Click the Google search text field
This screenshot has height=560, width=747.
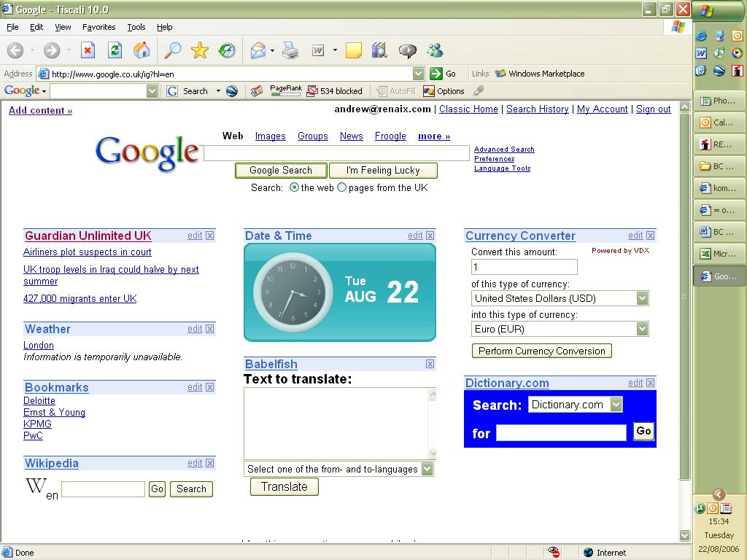336,153
